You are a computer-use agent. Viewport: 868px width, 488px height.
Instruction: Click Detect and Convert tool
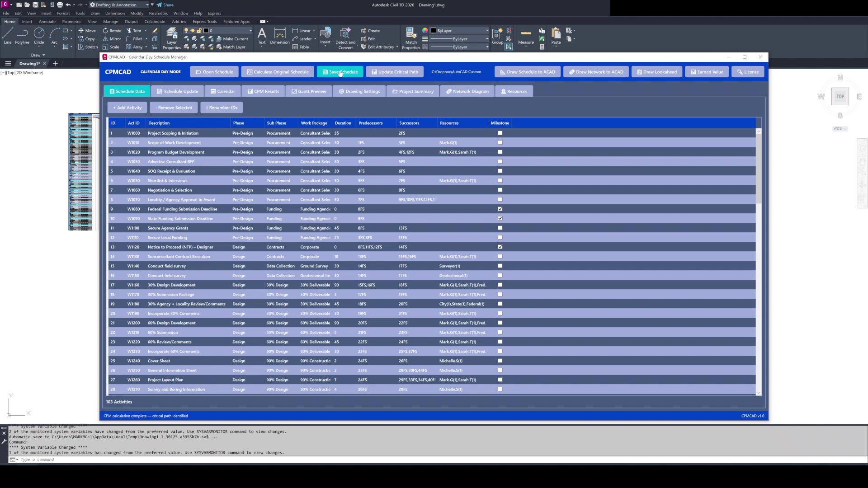coord(345,38)
